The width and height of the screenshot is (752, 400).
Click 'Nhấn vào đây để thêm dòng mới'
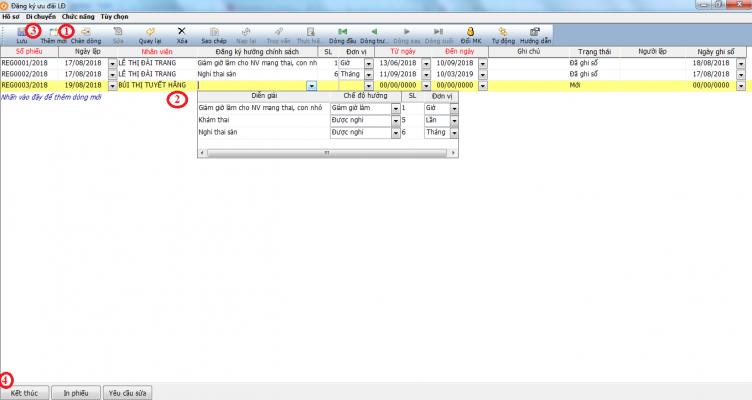click(51, 97)
